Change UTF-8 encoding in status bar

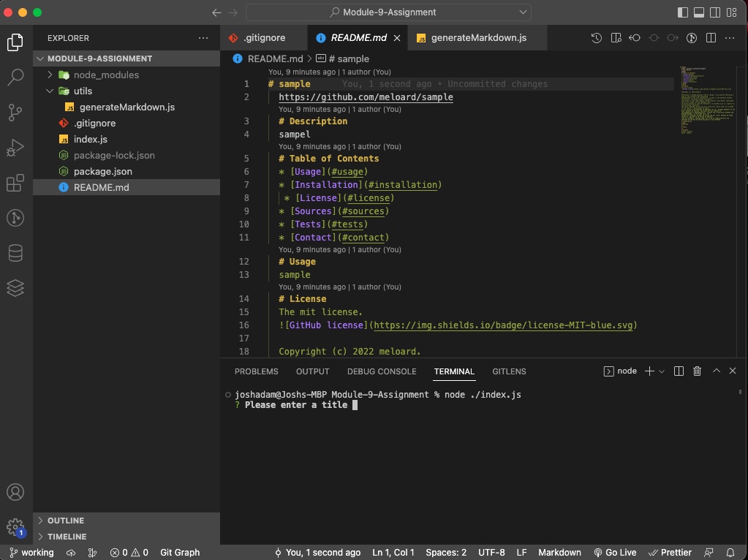[x=491, y=553]
